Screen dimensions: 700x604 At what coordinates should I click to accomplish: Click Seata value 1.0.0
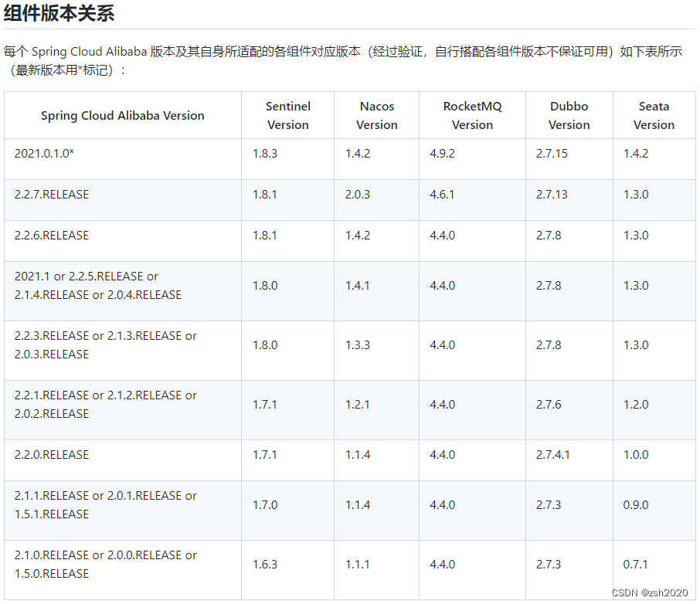[x=636, y=455]
